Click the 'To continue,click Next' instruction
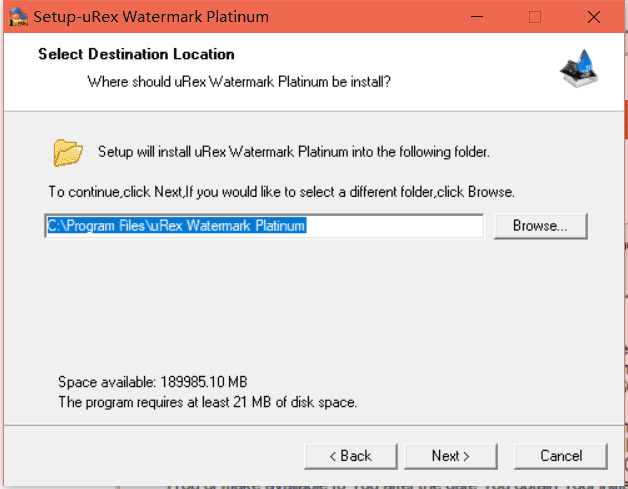 (282, 192)
